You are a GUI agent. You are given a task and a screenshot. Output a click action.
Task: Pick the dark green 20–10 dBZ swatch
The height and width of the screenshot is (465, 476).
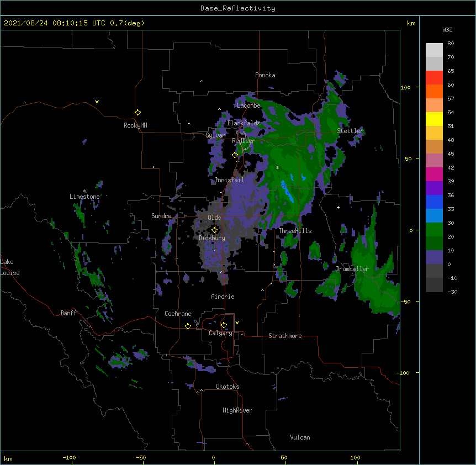(x=434, y=244)
